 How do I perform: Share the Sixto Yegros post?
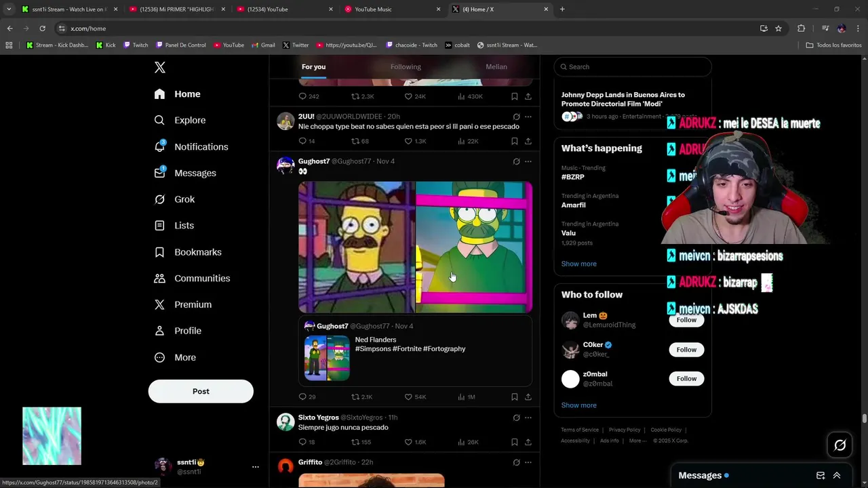[x=528, y=442]
